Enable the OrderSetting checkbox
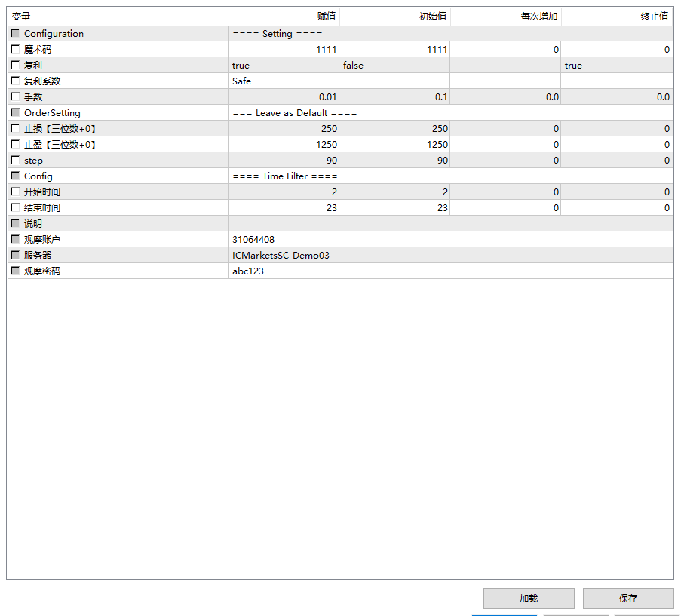The width and height of the screenshot is (681, 616). coord(14,112)
